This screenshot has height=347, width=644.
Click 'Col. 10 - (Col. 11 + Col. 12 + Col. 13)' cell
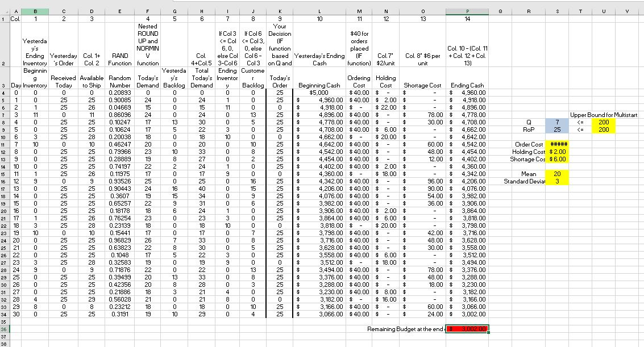tap(467, 45)
